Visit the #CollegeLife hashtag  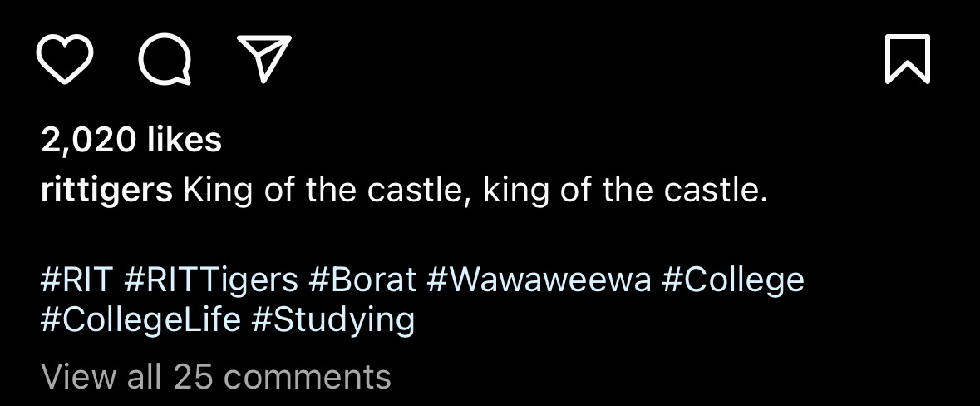coord(140,319)
